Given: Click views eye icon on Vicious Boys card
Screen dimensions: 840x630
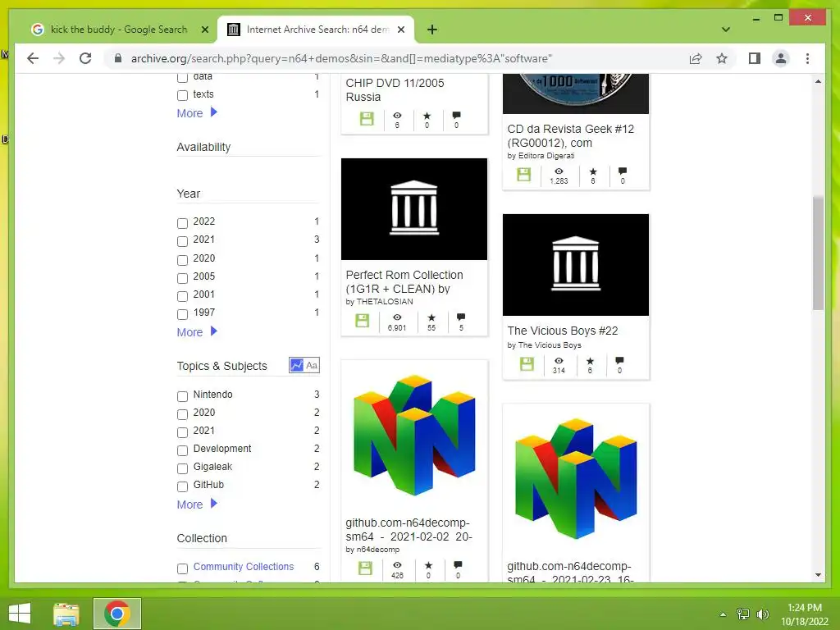Looking at the screenshot, I should [559, 361].
